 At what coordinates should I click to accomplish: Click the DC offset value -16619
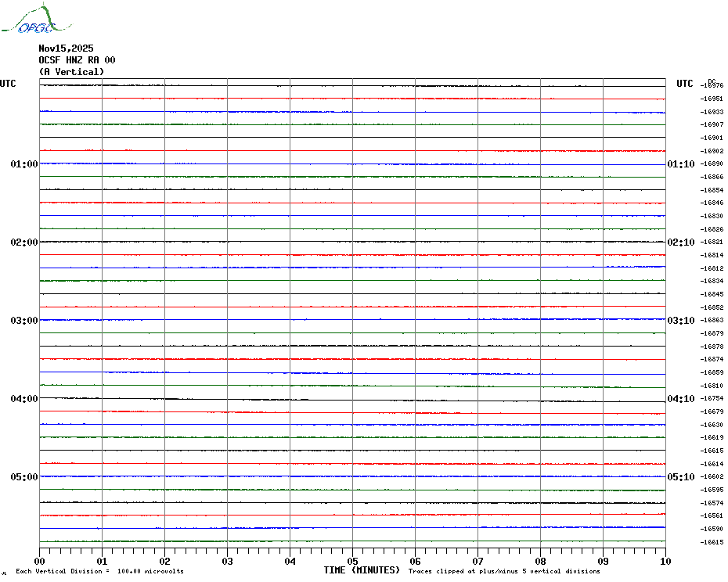[x=712, y=437]
